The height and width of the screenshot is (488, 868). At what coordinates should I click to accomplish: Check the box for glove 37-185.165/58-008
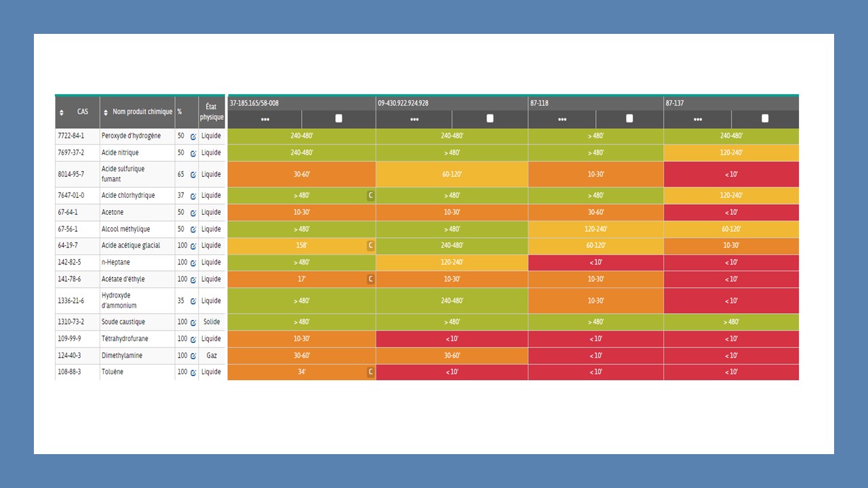coord(339,119)
